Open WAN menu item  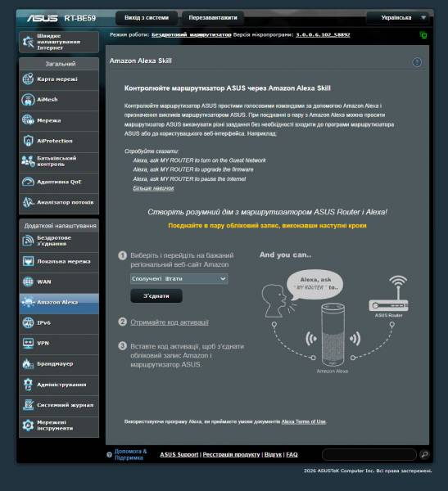click(x=59, y=282)
